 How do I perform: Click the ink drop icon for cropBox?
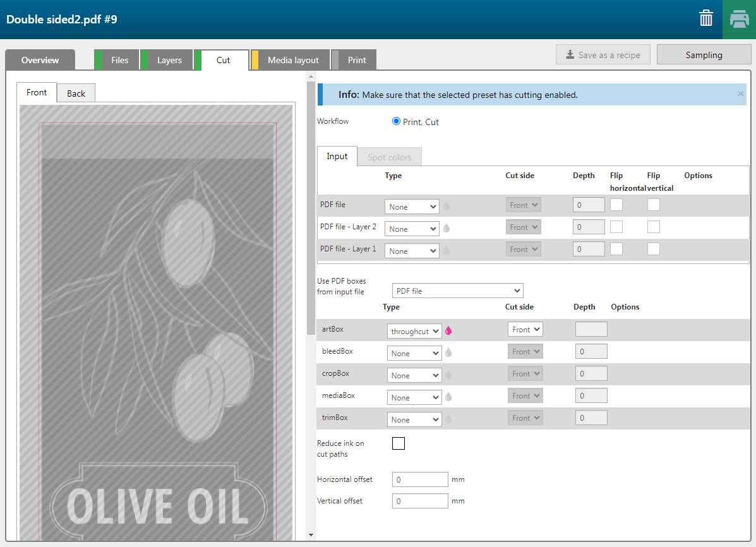448,375
